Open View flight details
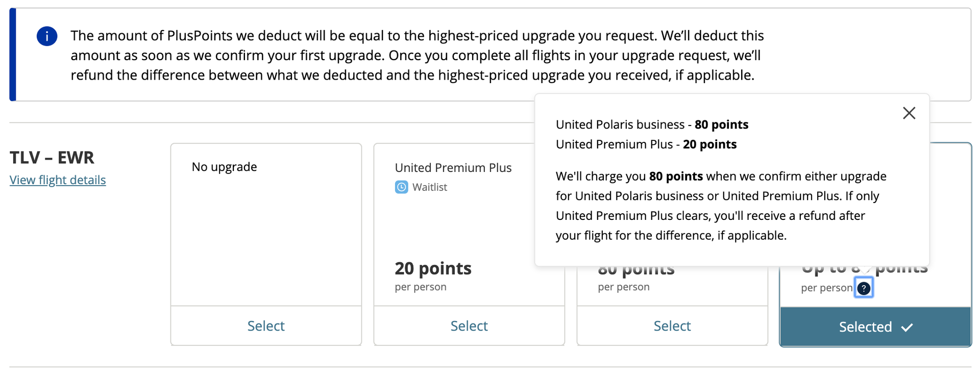Image resolution: width=980 pixels, height=374 pixels. click(x=57, y=180)
